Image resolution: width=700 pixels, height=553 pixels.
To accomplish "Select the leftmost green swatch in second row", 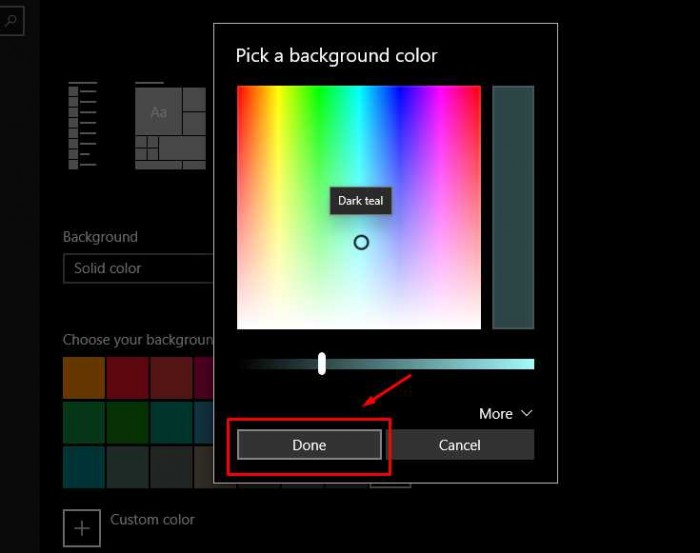I will click(83, 422).
